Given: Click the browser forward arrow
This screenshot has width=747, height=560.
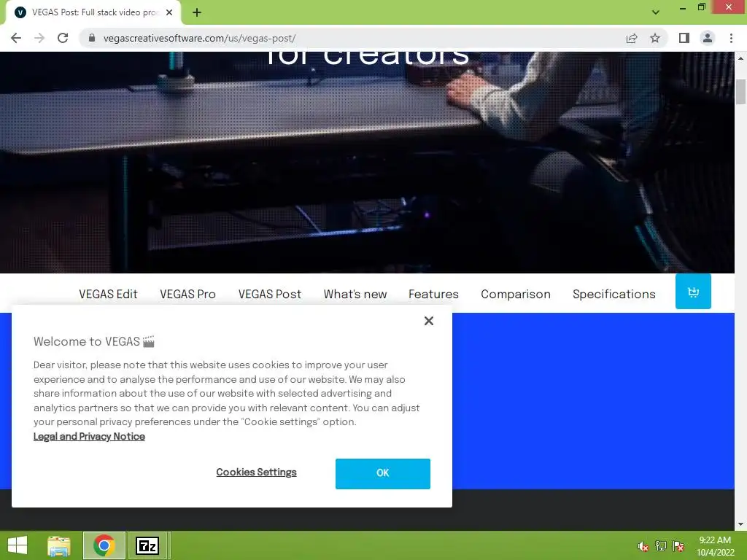Looking at the screenshot, I should click(39, 38).
